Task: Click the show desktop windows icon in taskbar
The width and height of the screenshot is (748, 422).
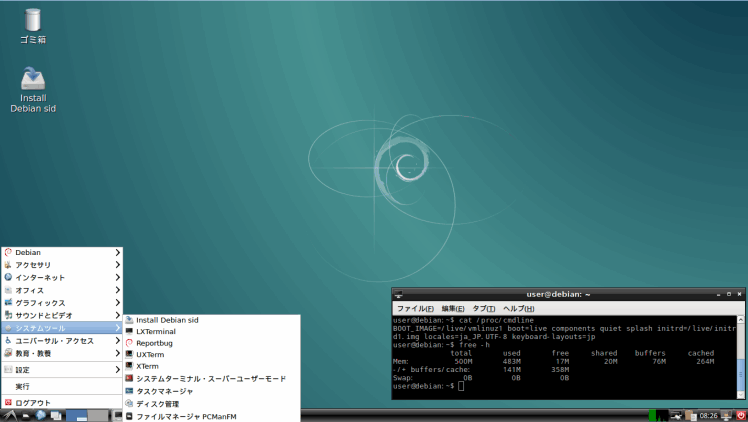Action: point(56,415)
